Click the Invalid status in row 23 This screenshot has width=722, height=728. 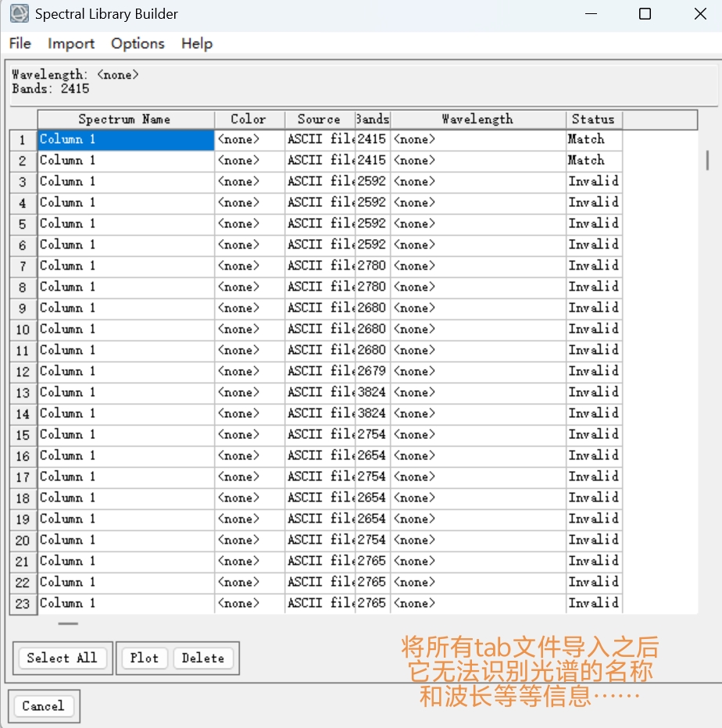(x=594, y=603)
